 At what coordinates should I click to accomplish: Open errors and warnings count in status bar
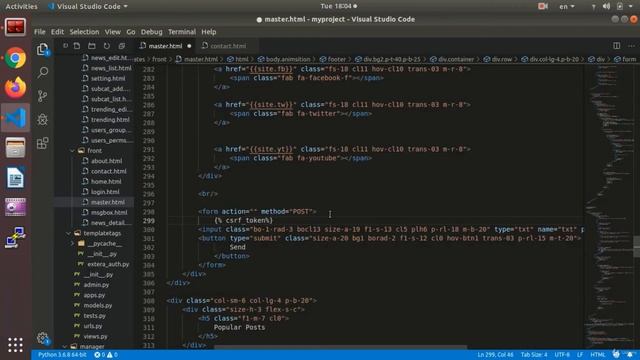click(106, 355)
